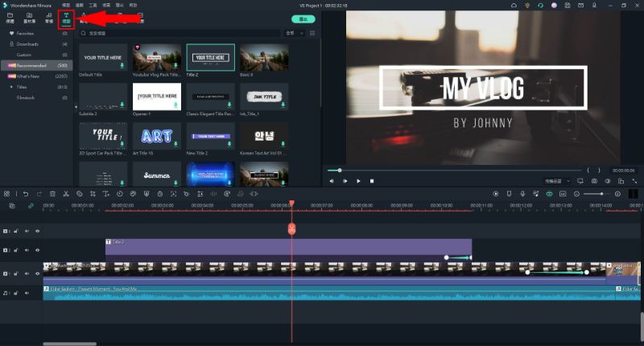Open the Speed tool icon
The width and height of the screenshot is (644, 346).
tap(119, 194)
